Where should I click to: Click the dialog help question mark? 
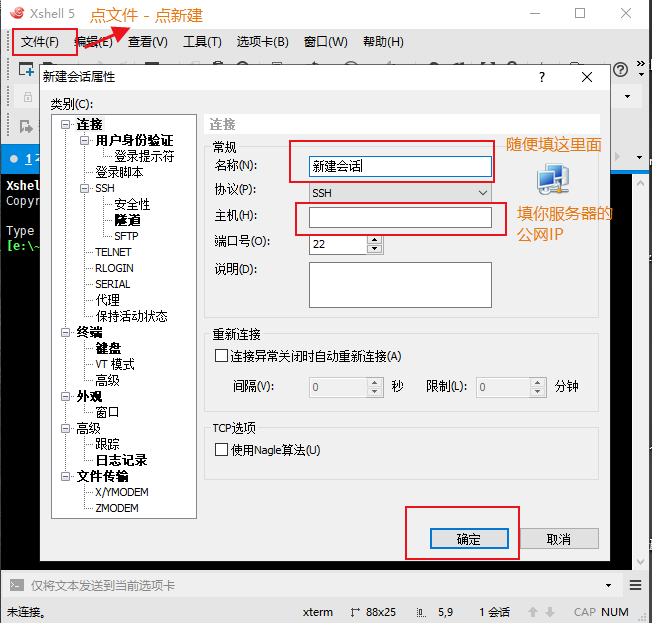(542, 77)
